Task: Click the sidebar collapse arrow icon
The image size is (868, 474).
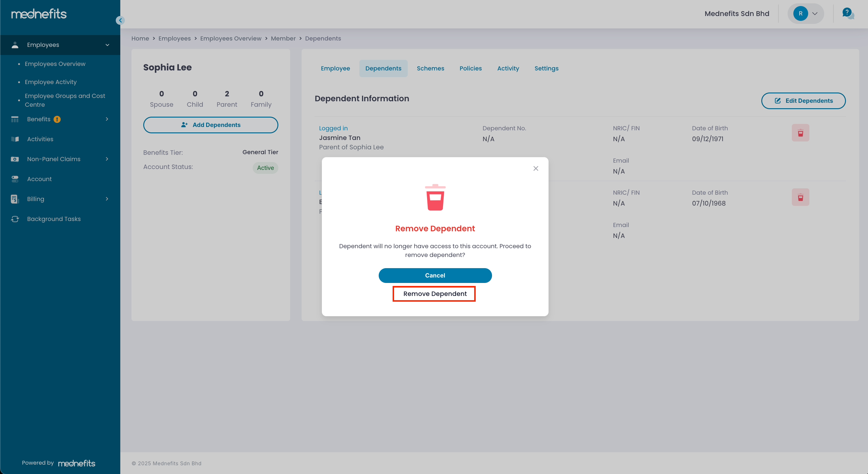Action: [120, 20]
